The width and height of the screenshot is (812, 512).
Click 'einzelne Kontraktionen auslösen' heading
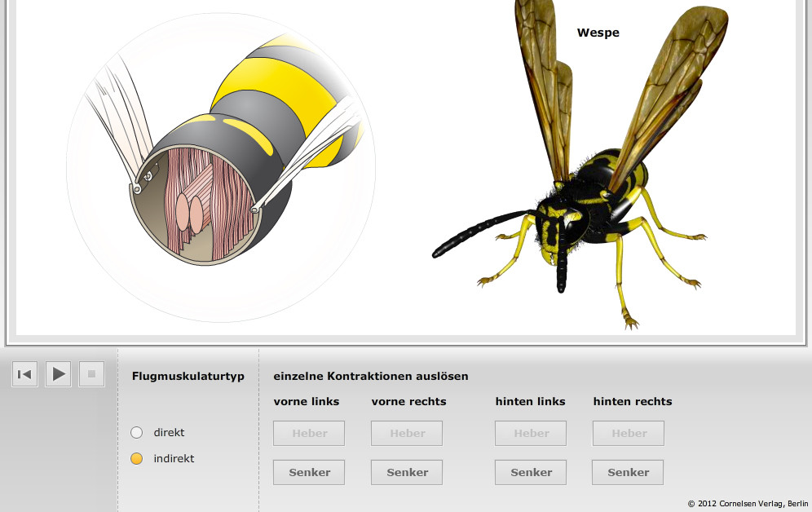pos(371,377)
